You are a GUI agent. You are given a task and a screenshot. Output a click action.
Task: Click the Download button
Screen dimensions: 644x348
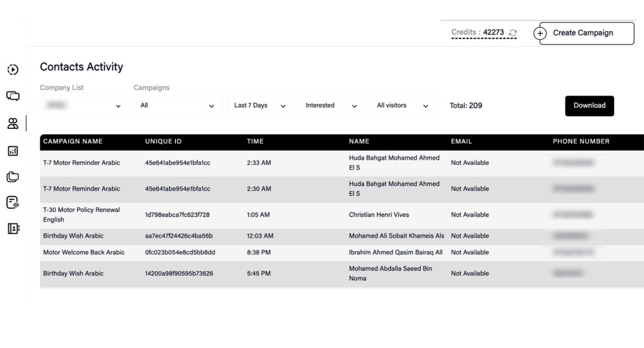coord(589,106)
